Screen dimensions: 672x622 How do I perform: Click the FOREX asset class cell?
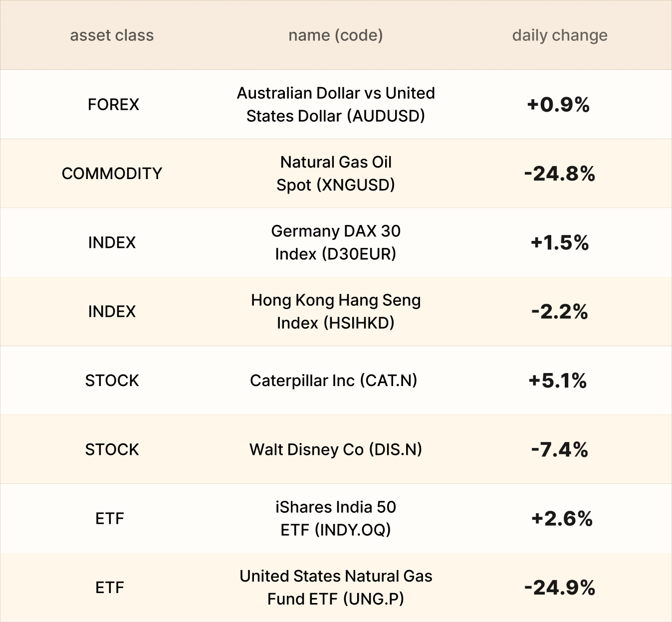click(x=113, y=105)
